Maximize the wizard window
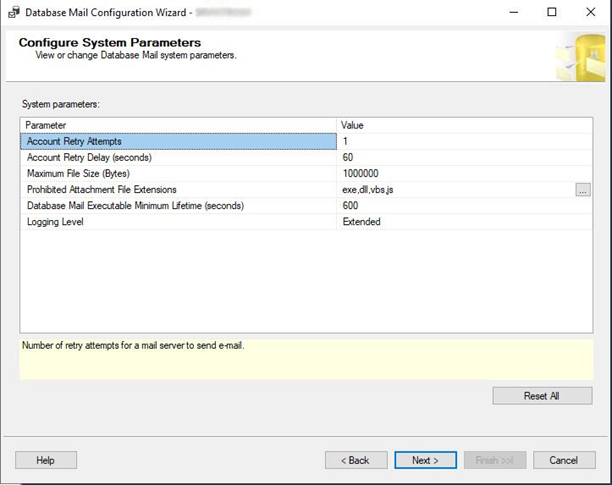This screenshot has width=612, height=485. (x=552, y=12)
